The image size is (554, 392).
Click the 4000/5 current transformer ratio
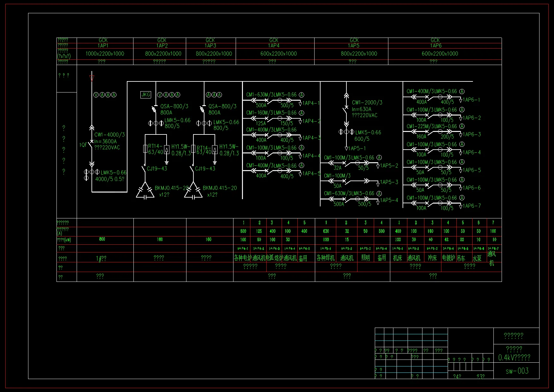click(x=105, y=179)
